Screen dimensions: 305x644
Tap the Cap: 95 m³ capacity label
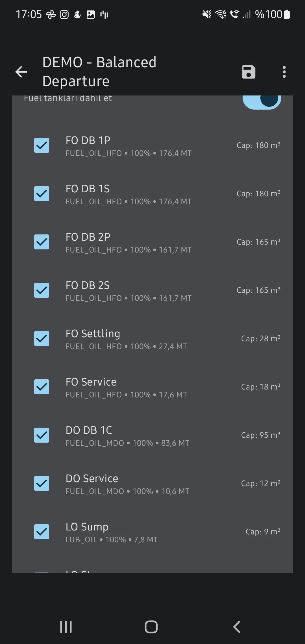260,435
